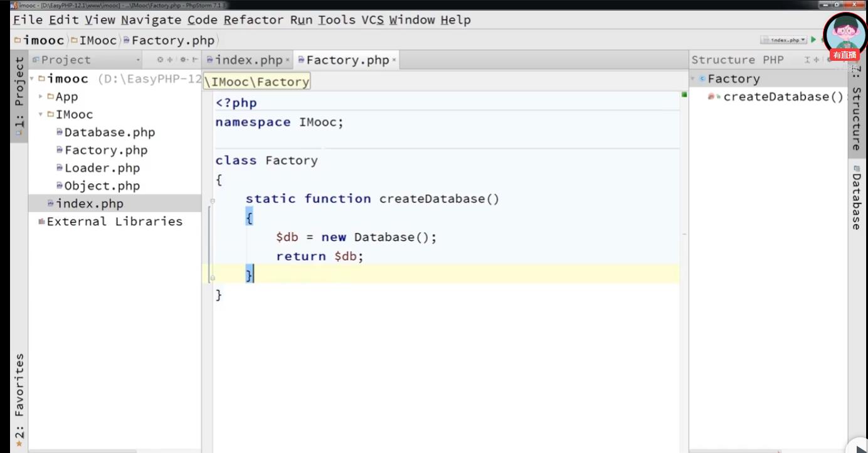
Task: Click the green Run button
Action: (813, 40)
